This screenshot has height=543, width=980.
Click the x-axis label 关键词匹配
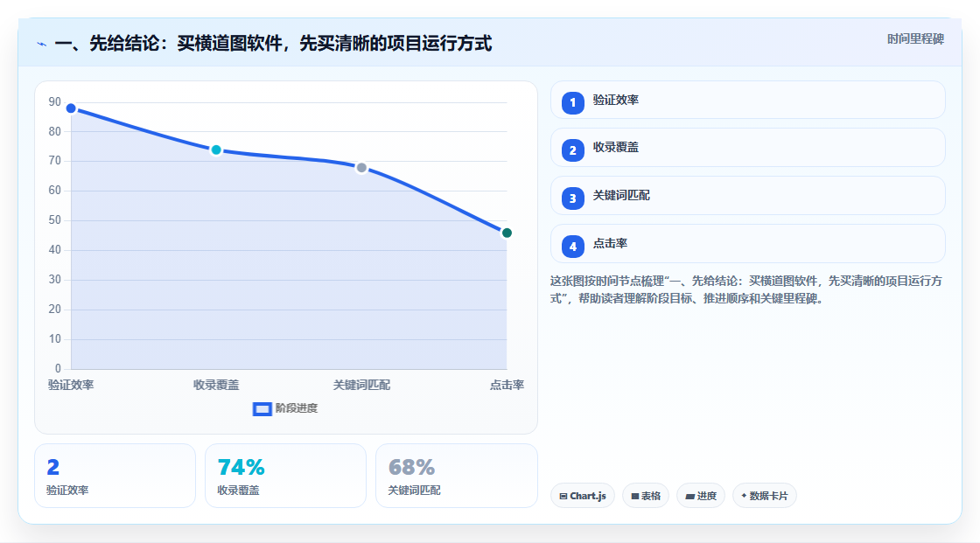(x=361, y=385)
